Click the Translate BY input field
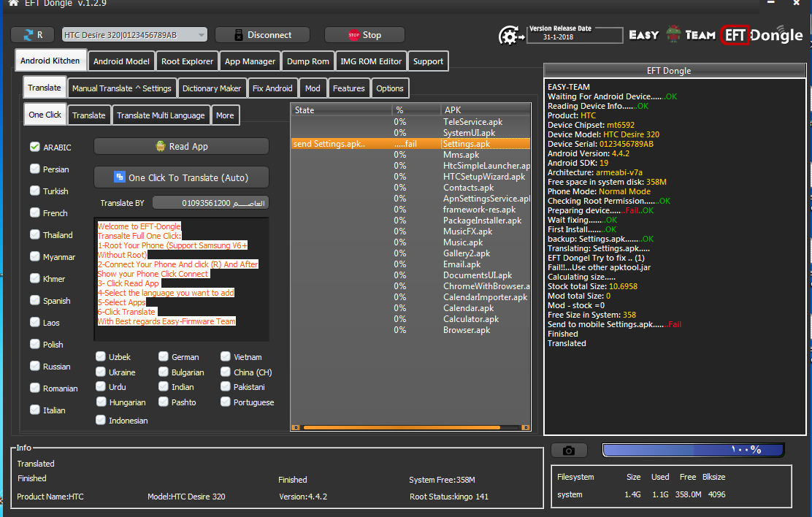The height and width of the screenshot is (517, 812). coord(210,202)
